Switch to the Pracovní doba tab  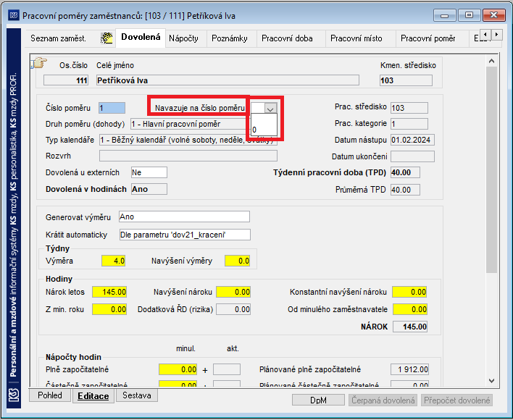pyautogui.click(x=287, y=38)
